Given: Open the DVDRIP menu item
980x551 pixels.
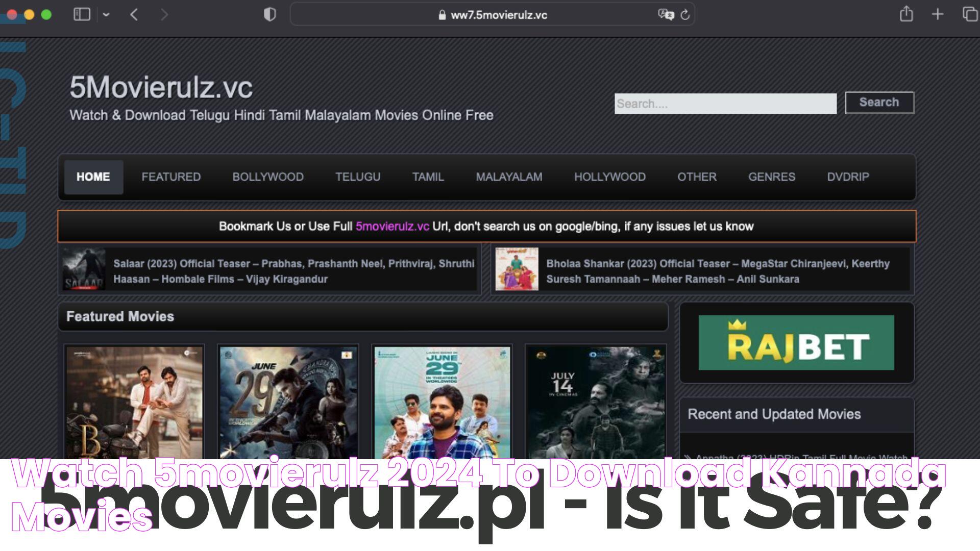Looking at the screenshot, I should (x=848, y=177).
